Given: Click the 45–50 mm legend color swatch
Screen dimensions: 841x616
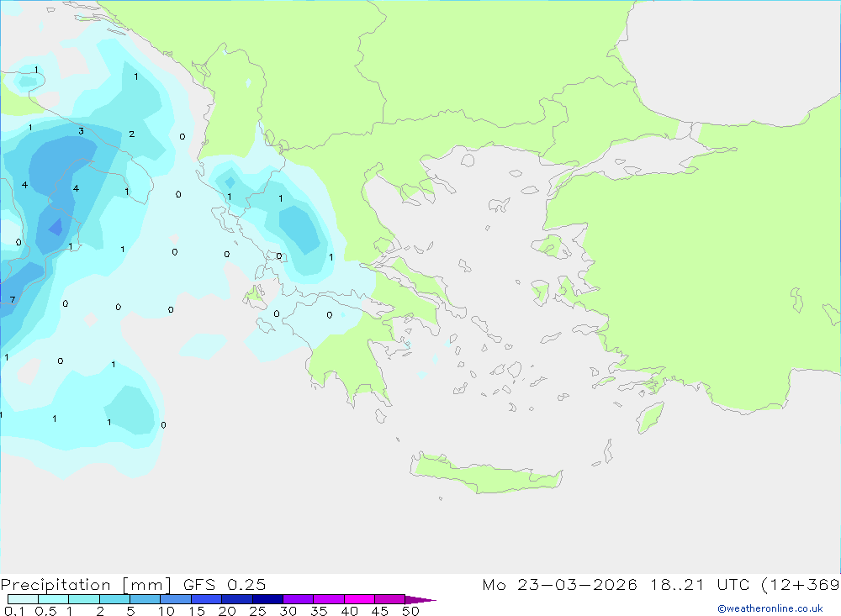Looking at the screenshot, I should [390, 599].
